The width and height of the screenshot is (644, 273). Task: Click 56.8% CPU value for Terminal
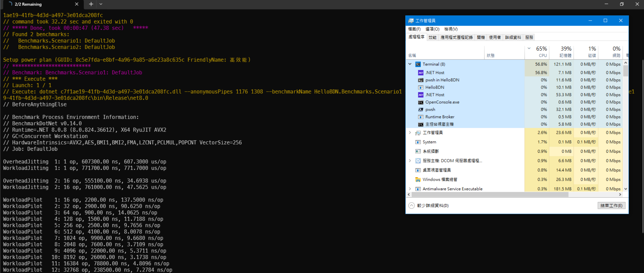click(541, 64)
